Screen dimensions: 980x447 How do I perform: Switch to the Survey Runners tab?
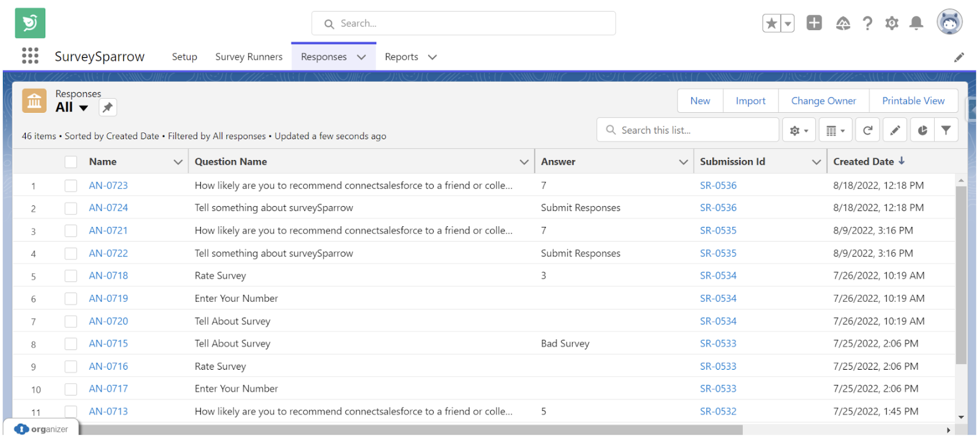click(249, 57)
